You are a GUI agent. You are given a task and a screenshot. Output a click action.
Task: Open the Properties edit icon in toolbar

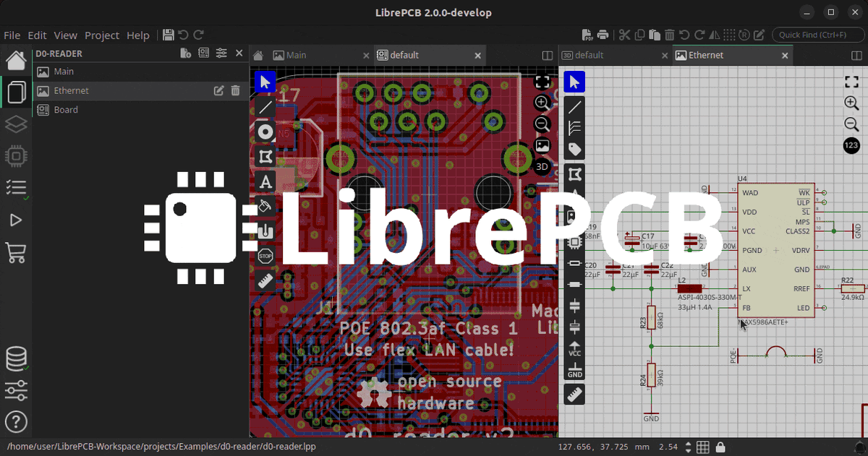[x=759, y=35]
